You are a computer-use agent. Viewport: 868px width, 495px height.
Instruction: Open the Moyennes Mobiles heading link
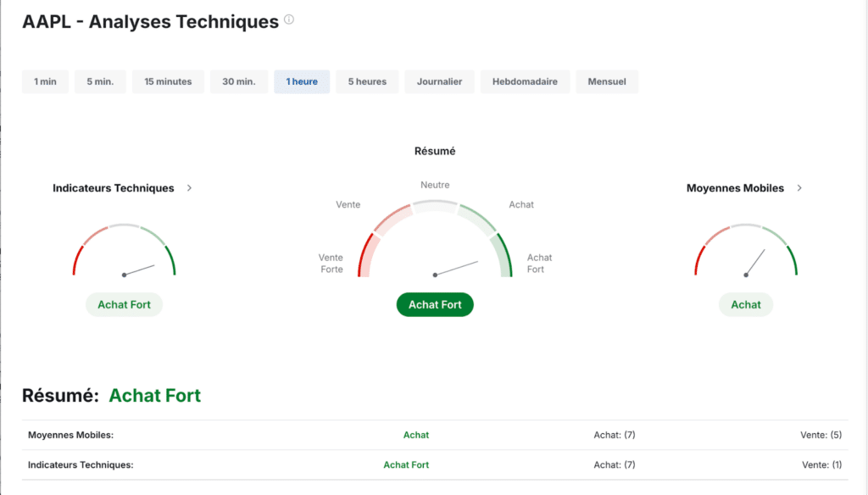(735, 188)
